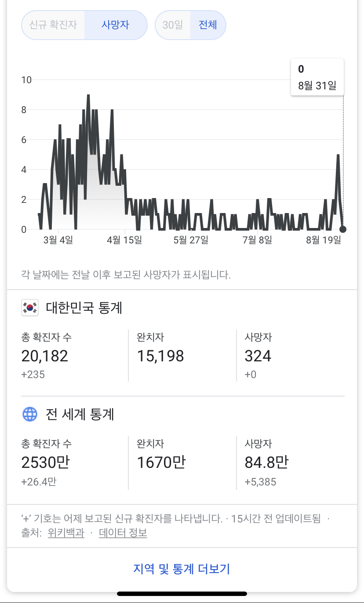
Task: Click Korea total confirmed cases 20,182
Action: click(x=45, y=356)
